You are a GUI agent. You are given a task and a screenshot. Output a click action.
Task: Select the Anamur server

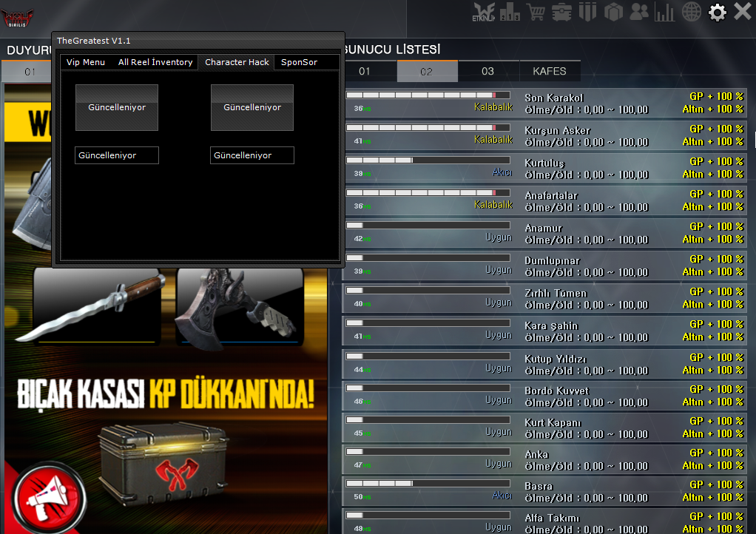pyautogui.click(x=545, y=233)
